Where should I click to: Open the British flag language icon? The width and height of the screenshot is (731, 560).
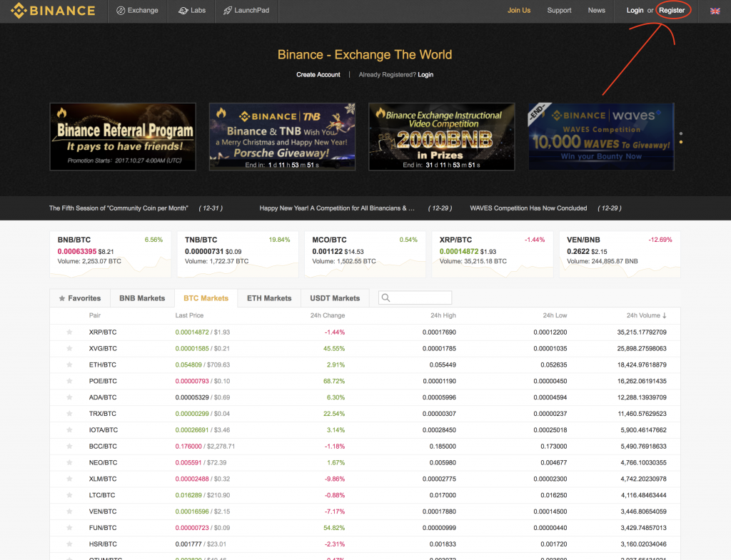coord(714,11)
